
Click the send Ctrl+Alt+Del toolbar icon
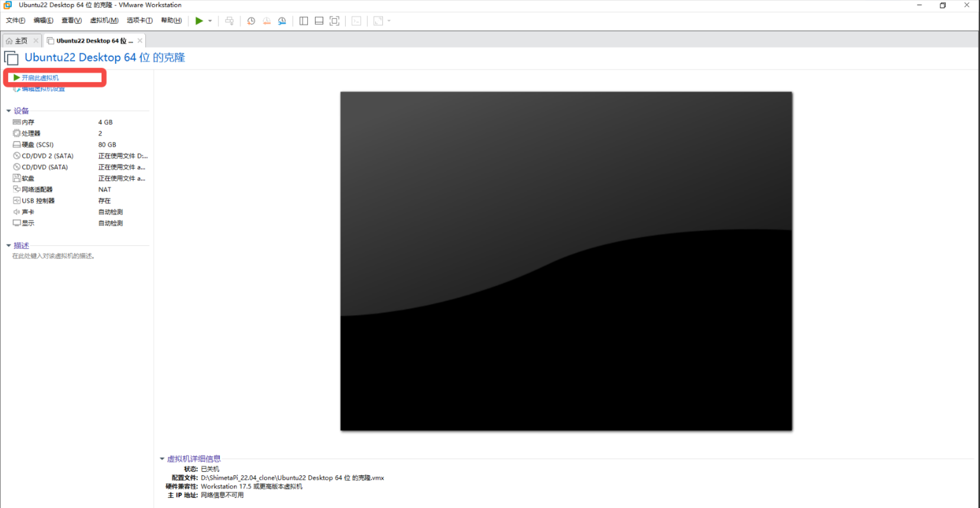point(229,21)
